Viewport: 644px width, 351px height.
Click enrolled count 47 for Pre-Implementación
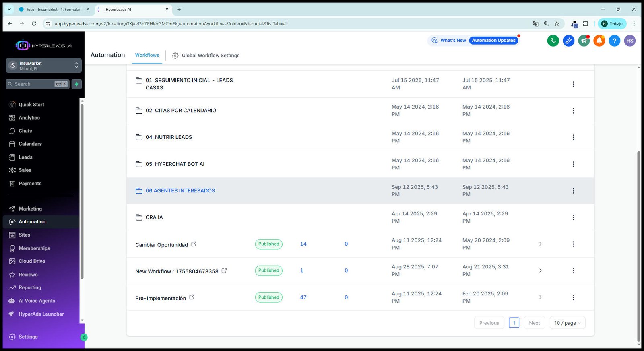pos(303,297)
